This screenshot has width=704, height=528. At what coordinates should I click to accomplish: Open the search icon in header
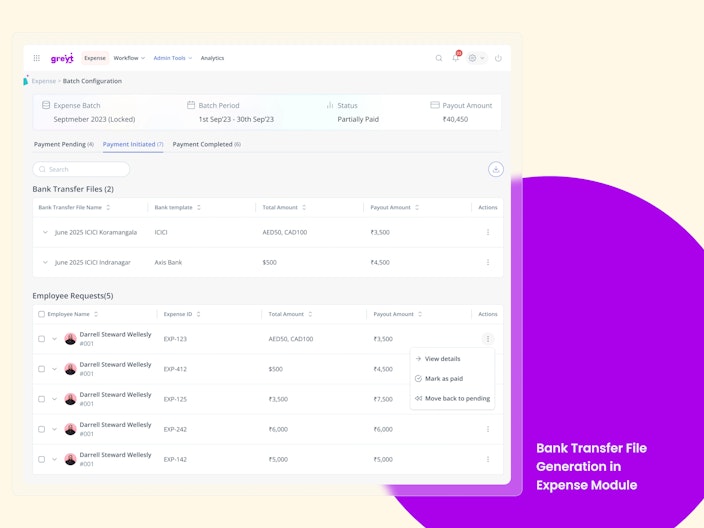(439, 58)
